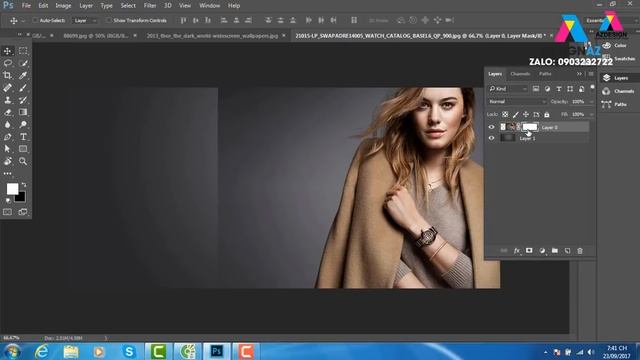This screenshot has height=360, width=640.
Task: Select the Eyedropper tool
Action: click(x=23, y=76)
